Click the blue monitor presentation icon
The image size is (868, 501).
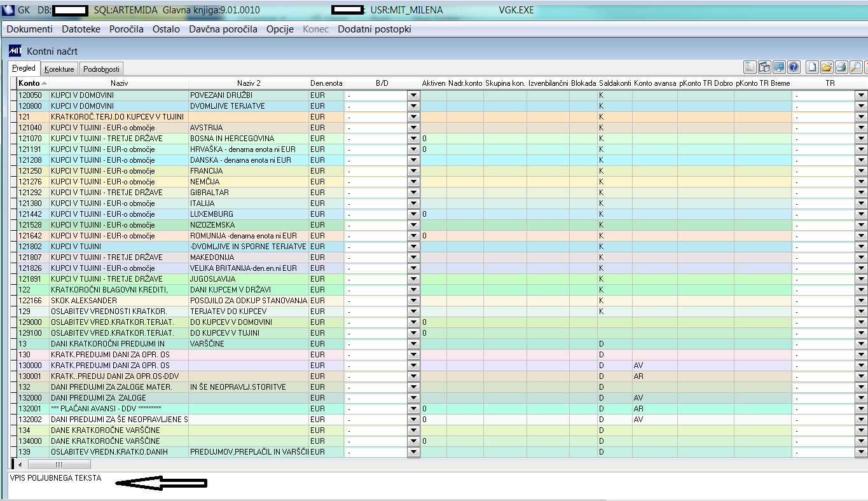pyautogui.click(x=779, y=67)
